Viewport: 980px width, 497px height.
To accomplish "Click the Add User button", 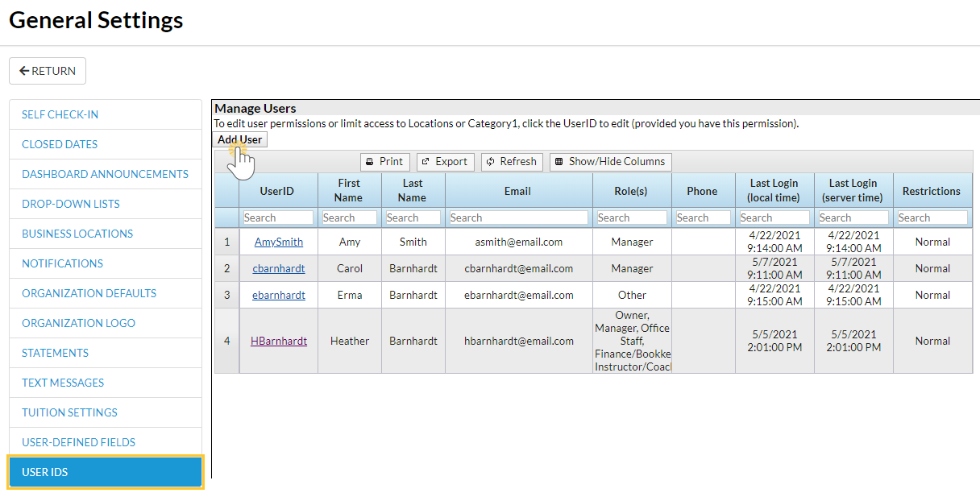I will [240, 139].
